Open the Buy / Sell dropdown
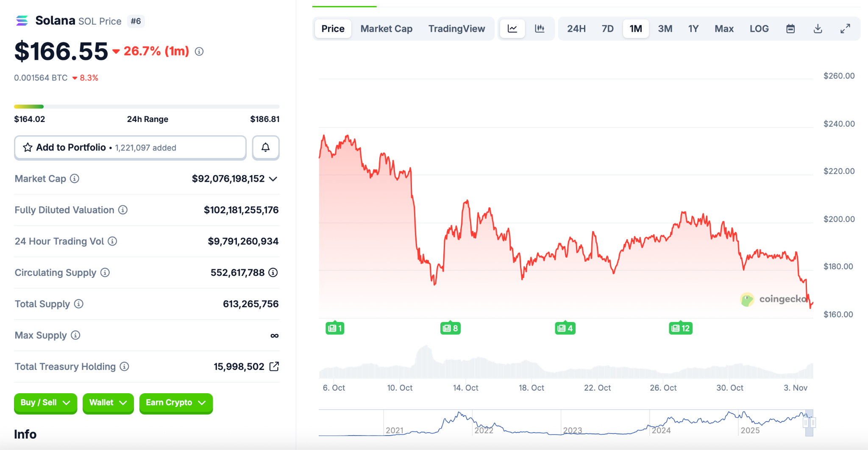This screenshot has height=450, width=868. pos(45,403)
